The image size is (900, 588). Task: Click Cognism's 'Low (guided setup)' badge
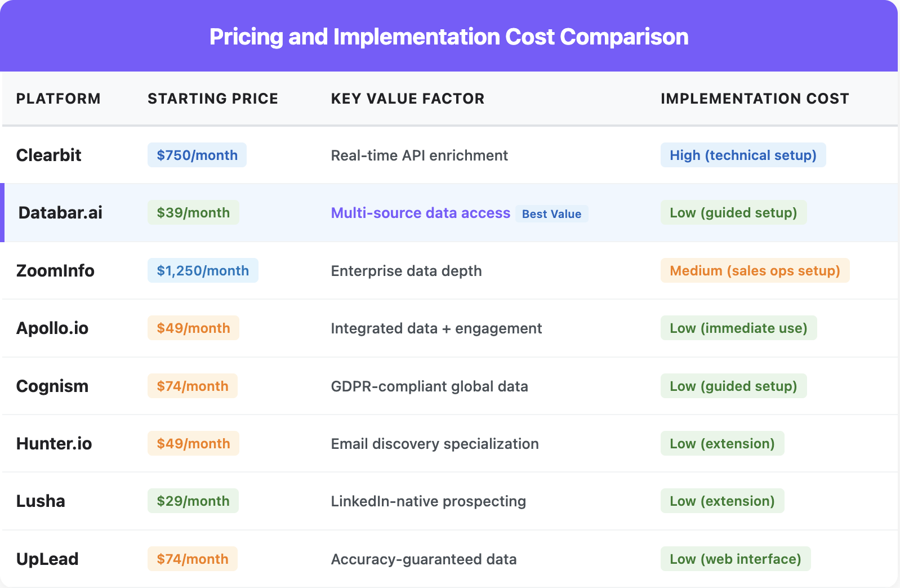click(734, 386)
